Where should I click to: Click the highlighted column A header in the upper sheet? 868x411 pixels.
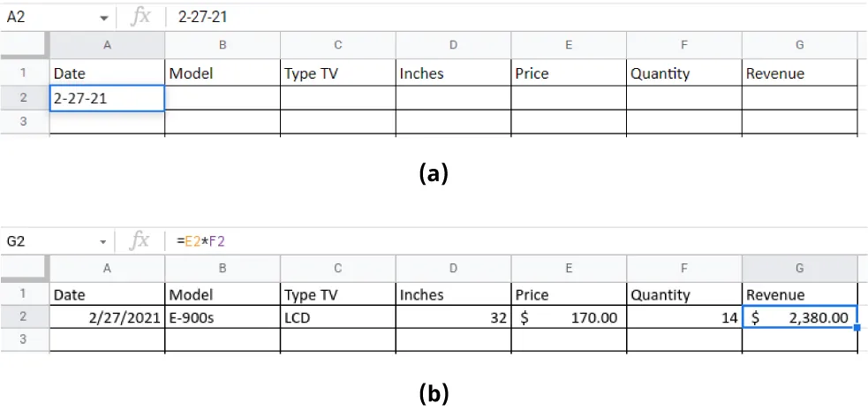click(107, 45)
